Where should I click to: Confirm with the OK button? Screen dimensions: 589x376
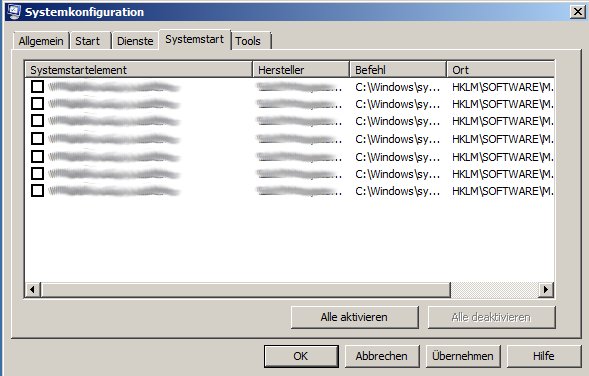(x=301, y=356)
